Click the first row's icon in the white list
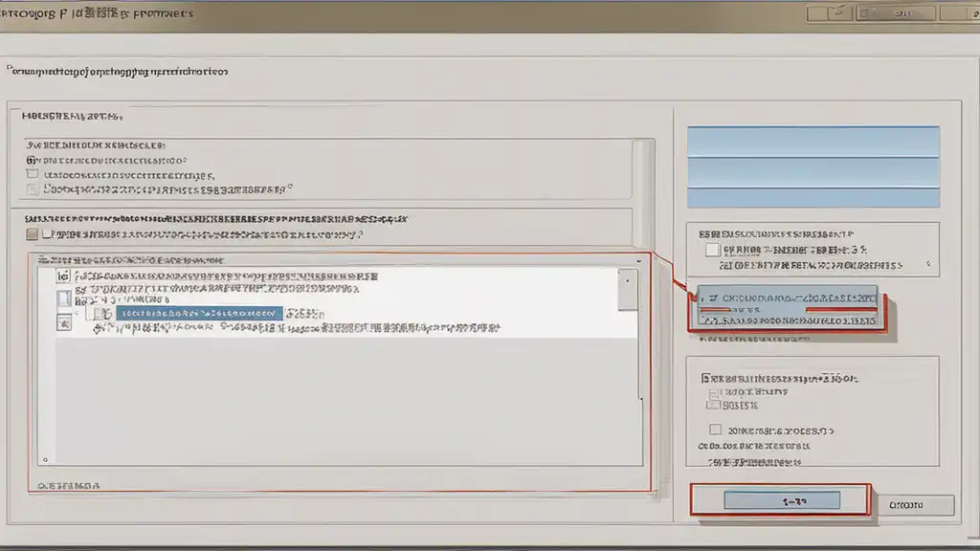The width and height of the screenshot is (980, 551). pyautogui.click(x=63, y=276)
